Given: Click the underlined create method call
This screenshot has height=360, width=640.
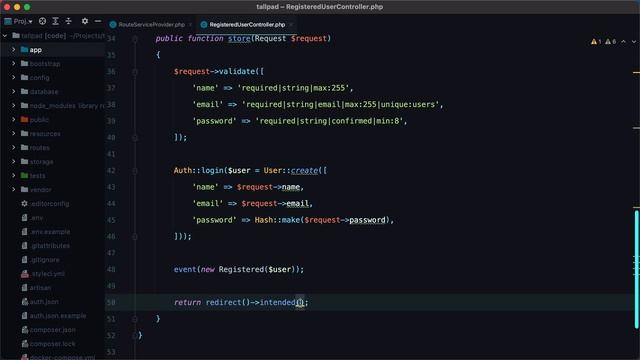Looking at the screenshot, I should click(304, 170).
